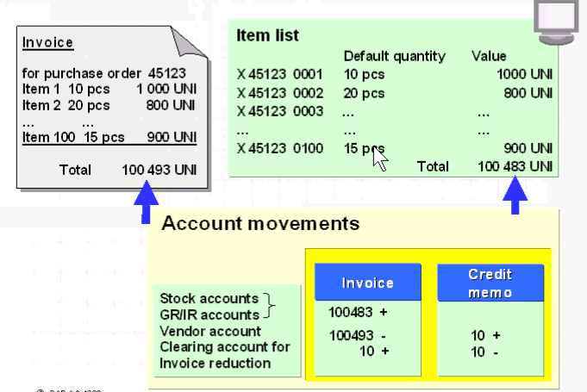Select the 'Item 100 15 pcs' invoice line
Screen dimensions: 587x392
[x=109, y=137]
